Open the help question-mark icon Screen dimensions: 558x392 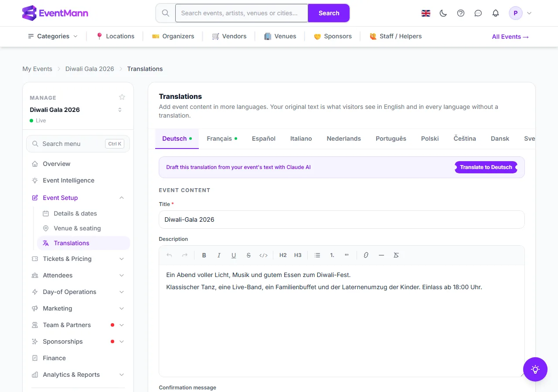461,13
